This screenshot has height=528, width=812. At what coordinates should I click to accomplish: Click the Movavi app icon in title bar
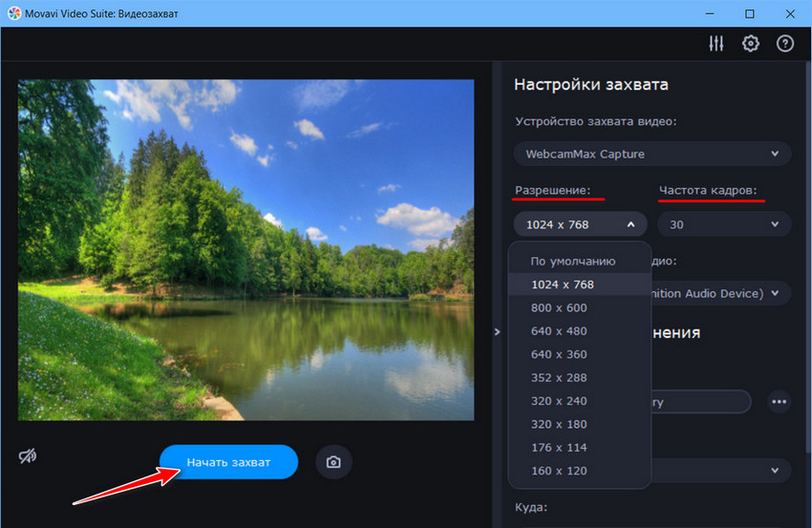pos(14,13)
